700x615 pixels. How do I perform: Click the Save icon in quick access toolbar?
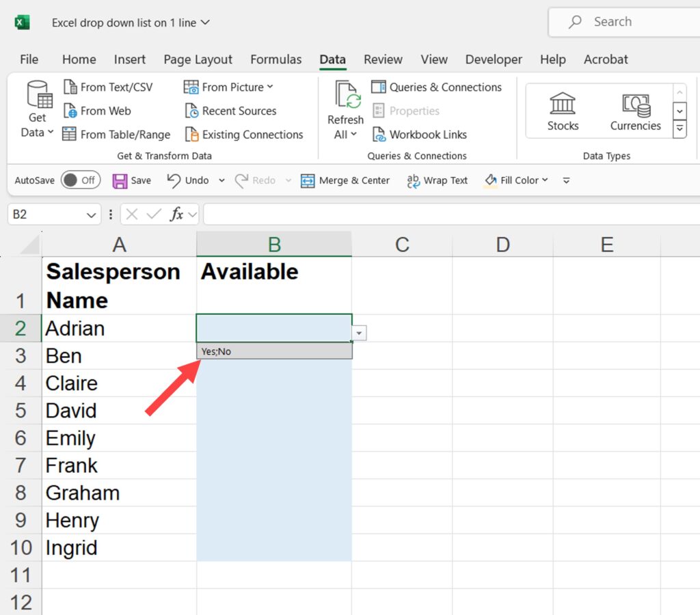pyautogui.click(x=120, y=181)
